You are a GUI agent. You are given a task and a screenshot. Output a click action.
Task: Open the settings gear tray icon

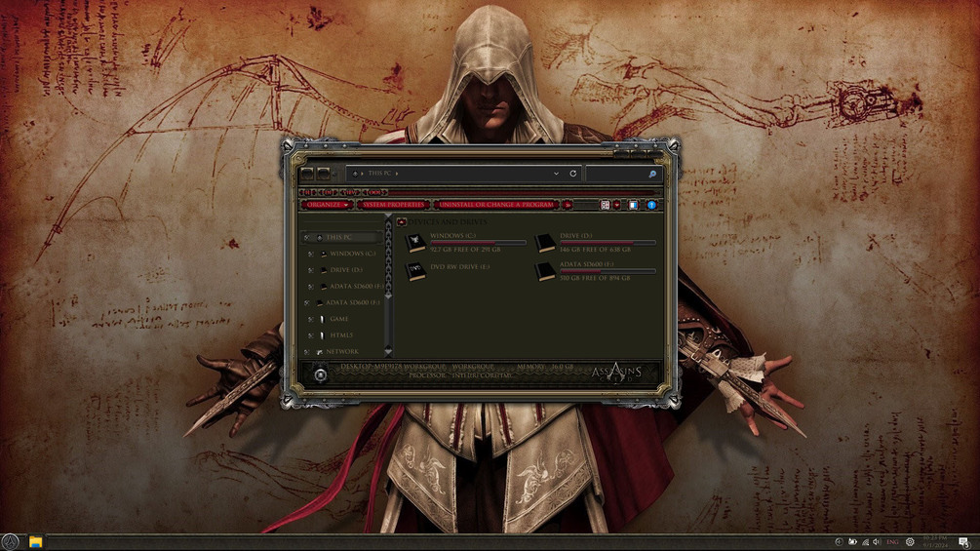click(910, 541)
